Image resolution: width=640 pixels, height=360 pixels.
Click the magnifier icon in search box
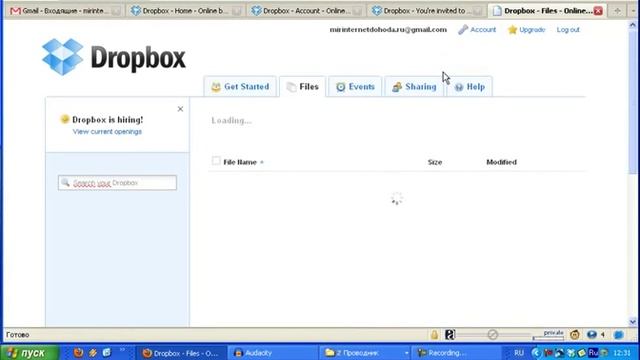65,182
